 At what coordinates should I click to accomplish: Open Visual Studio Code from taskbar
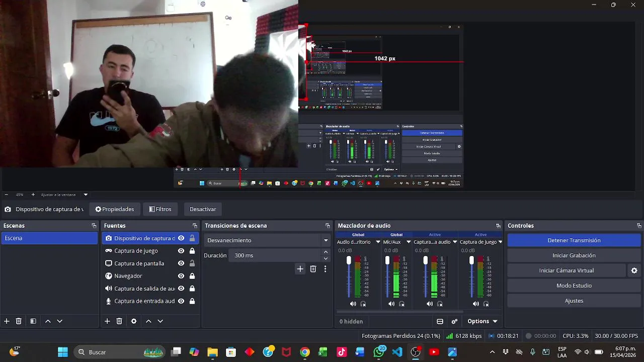(397, 352)
